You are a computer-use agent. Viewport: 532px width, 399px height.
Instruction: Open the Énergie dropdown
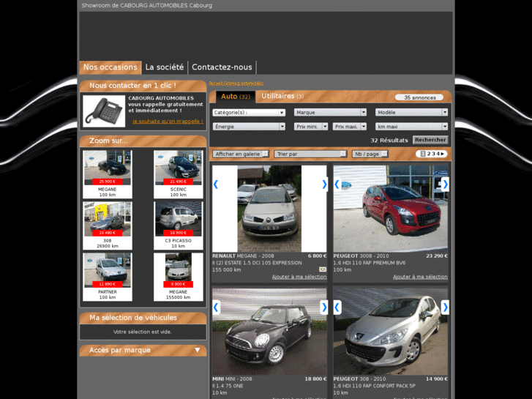(x=249, y=127)
